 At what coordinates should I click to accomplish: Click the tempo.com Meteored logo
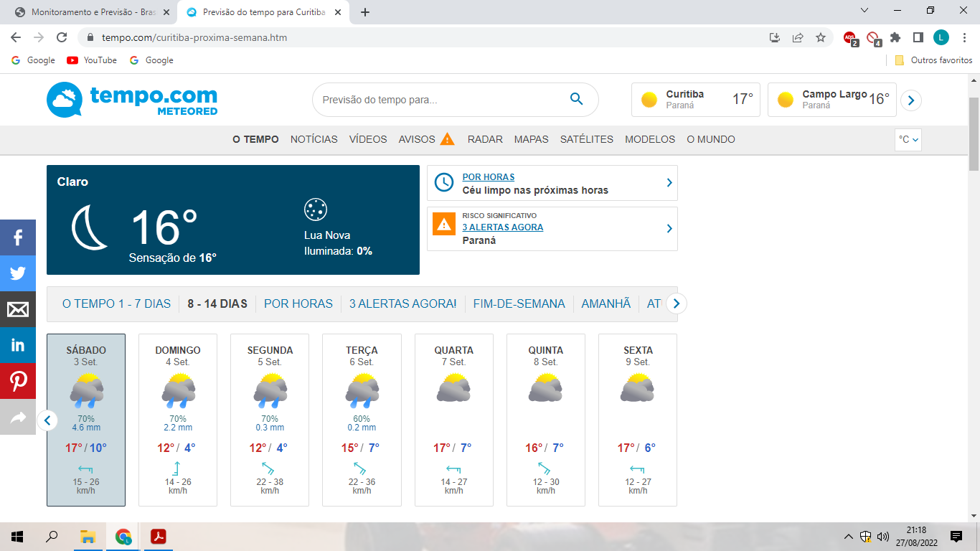132,100
